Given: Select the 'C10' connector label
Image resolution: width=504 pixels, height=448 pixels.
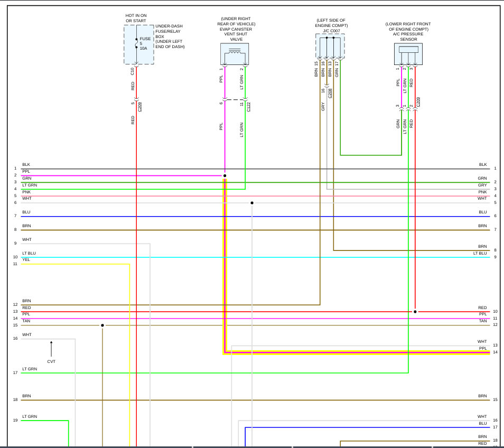Looking at the screenshot, I should tap(132, 71).
